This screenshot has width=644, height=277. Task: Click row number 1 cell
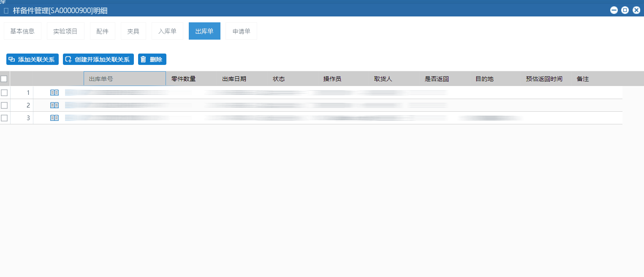pyautogui.click(x=22, y=93)
